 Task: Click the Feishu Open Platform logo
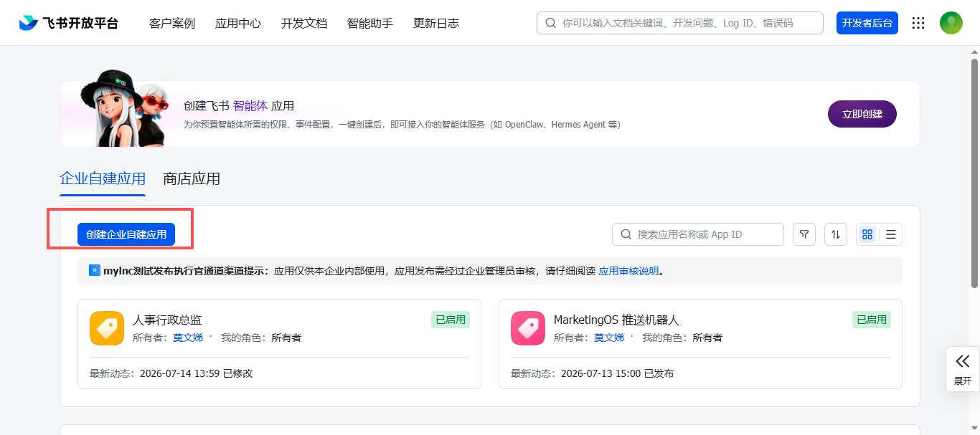pos(69,23)
